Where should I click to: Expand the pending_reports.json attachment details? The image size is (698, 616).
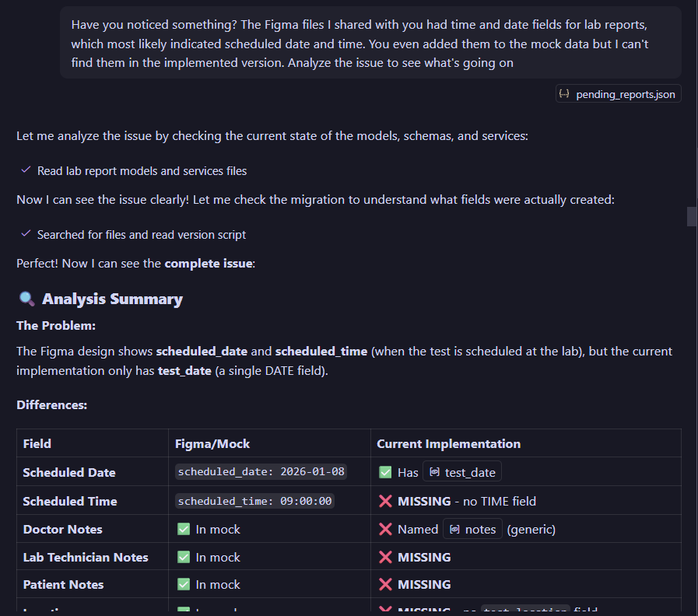coord(618,93)
